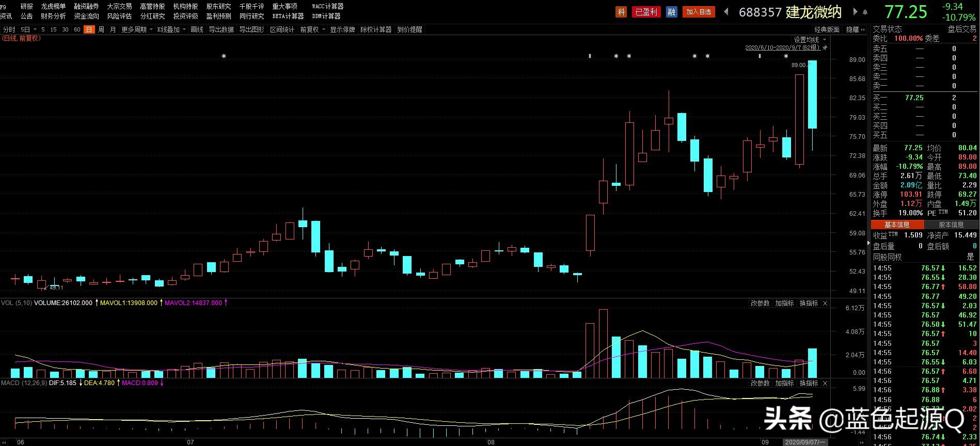Toggle 显示停牌 suspension display
Screen dimensions: 980x446
342,30
